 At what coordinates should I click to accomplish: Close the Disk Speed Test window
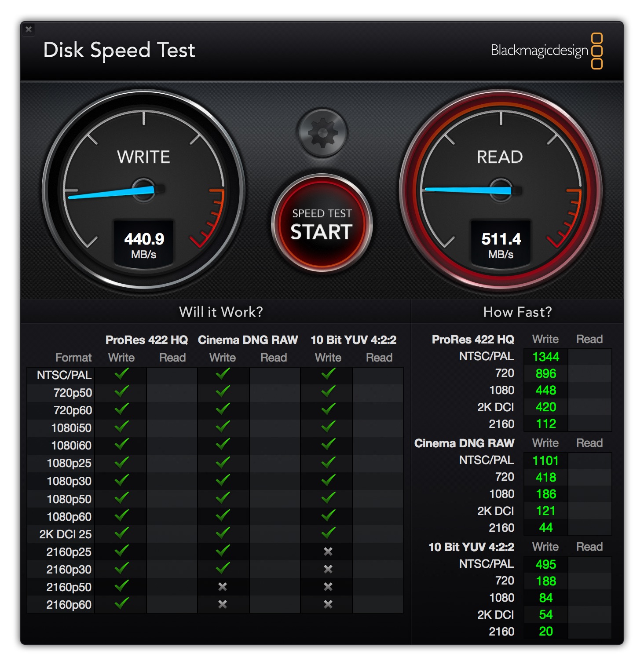(x=29, y=29)
